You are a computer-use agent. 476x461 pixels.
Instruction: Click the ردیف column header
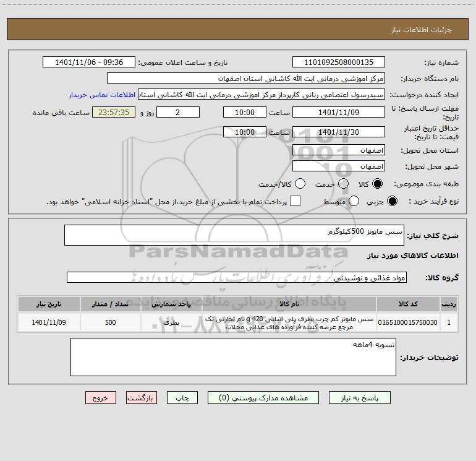click(x=449, y=304)
